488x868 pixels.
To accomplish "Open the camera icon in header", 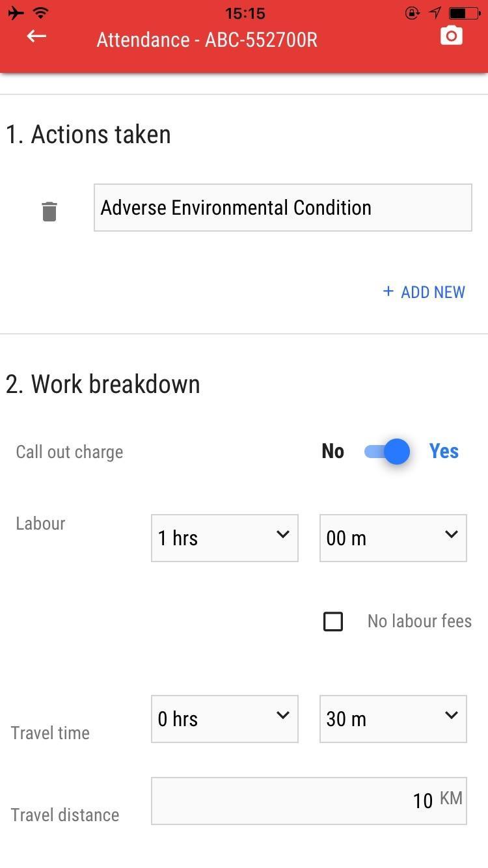I will [x=452, y=36].
